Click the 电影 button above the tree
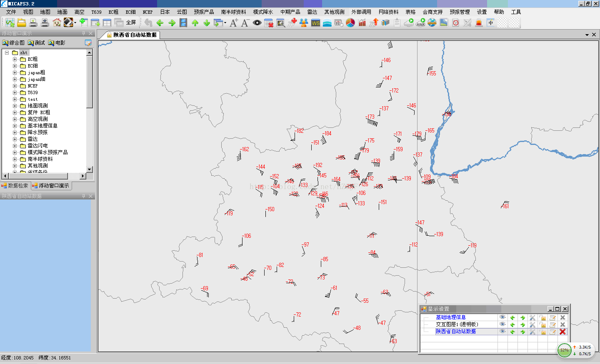600x364 pixels. (x=57, y=42)
